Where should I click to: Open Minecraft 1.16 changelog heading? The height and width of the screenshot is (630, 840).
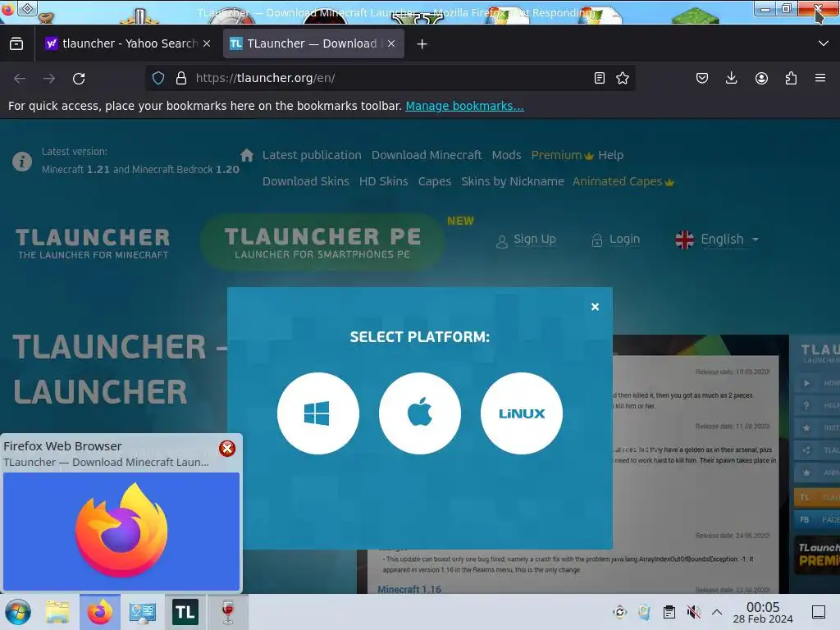click(x=409, y=589)
